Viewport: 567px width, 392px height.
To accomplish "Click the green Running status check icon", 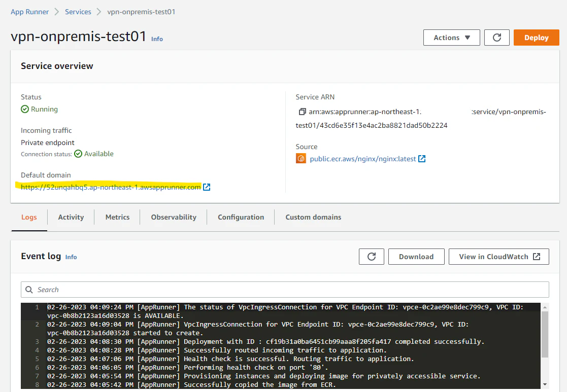I will click(25, 109).
